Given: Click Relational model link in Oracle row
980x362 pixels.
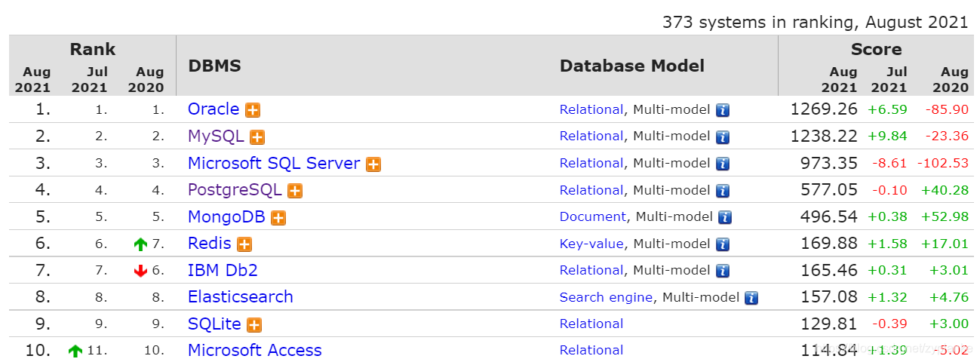Looking at the screenshot, I should click(591, 109).
